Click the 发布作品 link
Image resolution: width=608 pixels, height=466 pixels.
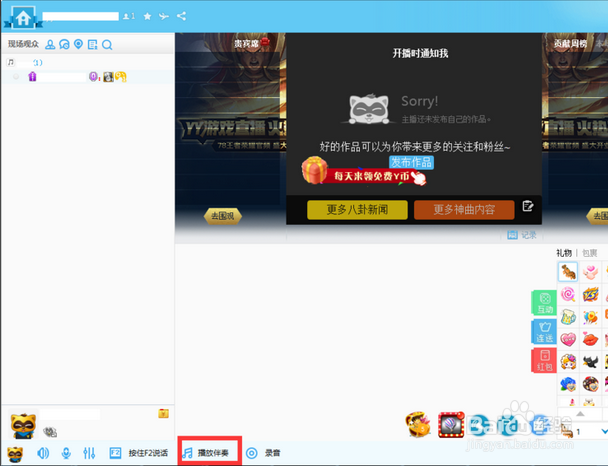pyautogui.click(x=411, y=162)
